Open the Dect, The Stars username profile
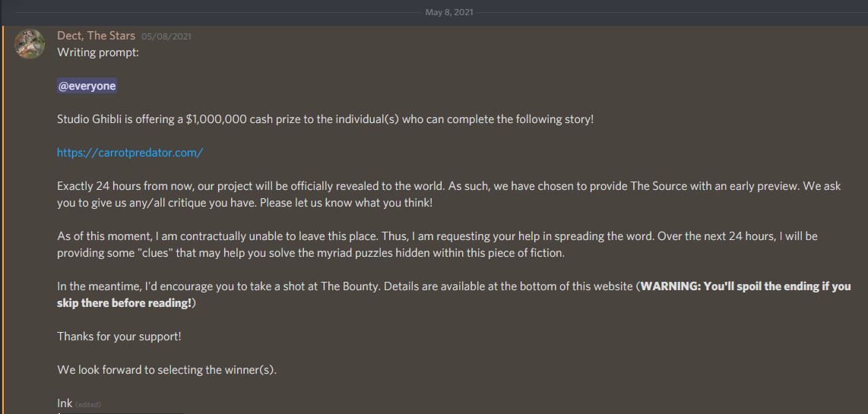 coord(96,36)
